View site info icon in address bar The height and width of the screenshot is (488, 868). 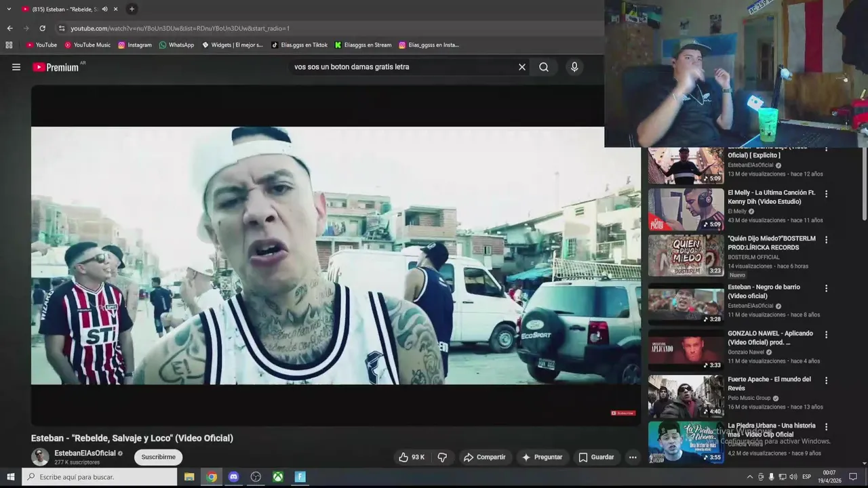pyautogui.click(x=62, y=28)
